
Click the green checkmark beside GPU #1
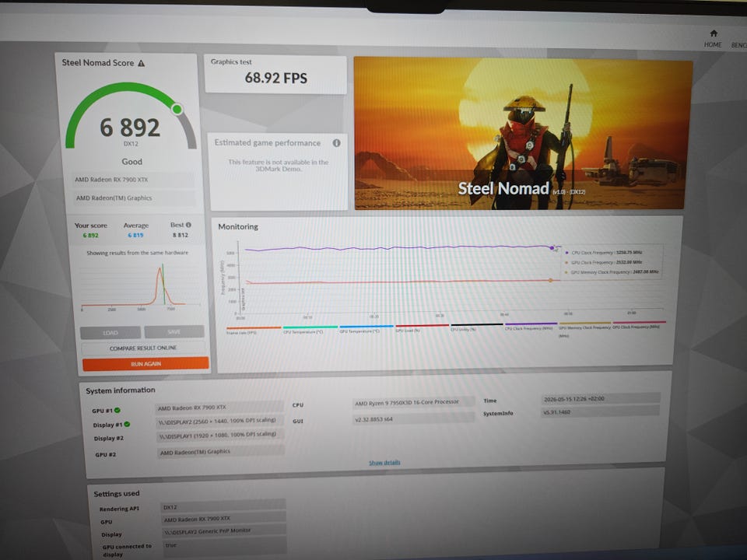[x=117, y=410]
